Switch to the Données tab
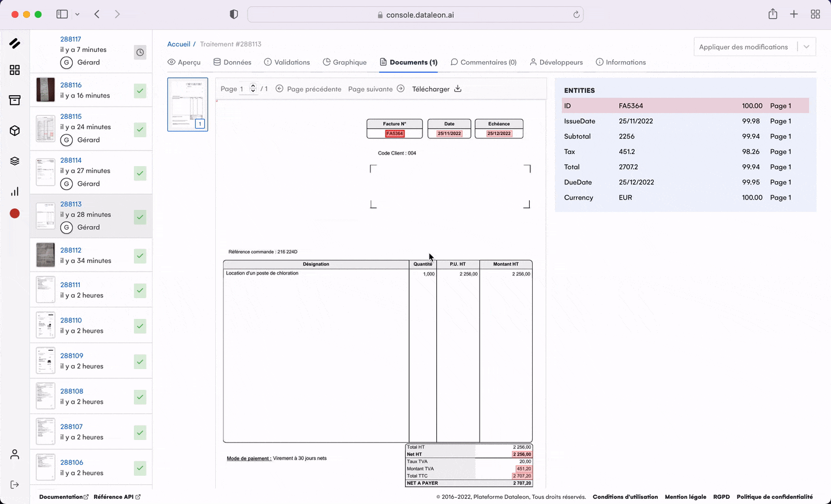The width and height of the screenshot is (831, 504). 232,62
